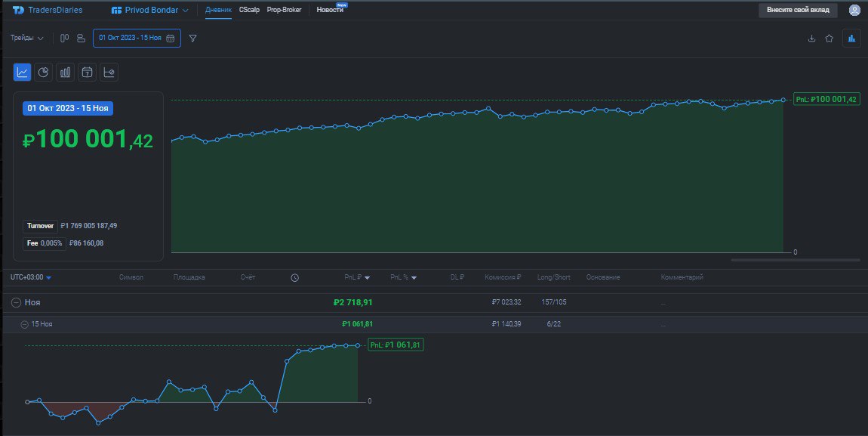Image resolution: width=868 pixels, height=436 pixels.
Task: Select the bar chart view
Action: [x=66, y=72]
